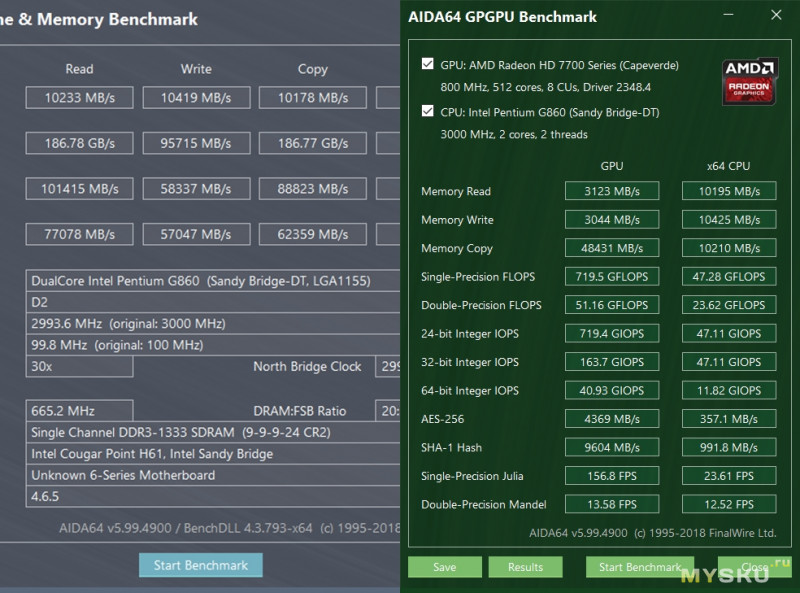Click the Read value 101415 MB/s
The width and height of the screenshot is (800, 593).
tap(80, 189)
